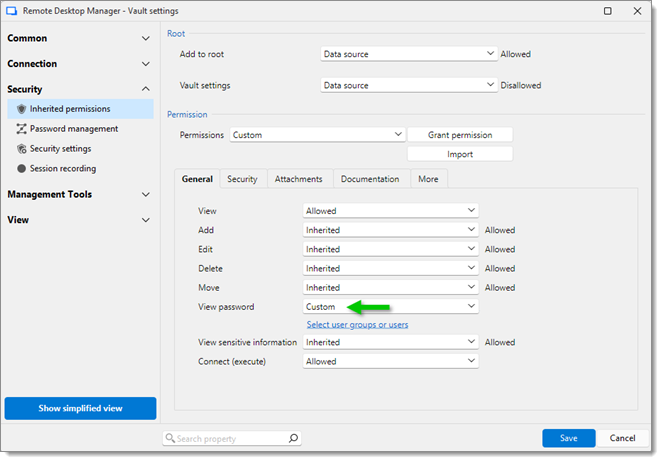This screenshot has width=662, height=462.
Task: Click the magnifier icon in Search property
Action: click(x=170, y=438)
